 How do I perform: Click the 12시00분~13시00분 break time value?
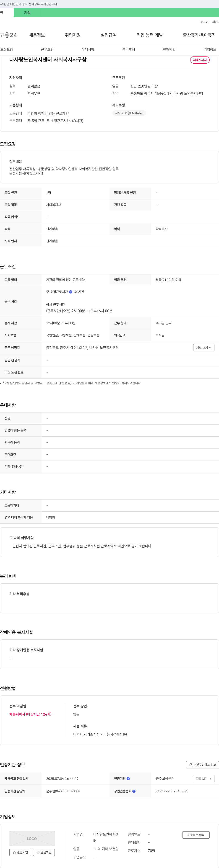click(61, 323)
